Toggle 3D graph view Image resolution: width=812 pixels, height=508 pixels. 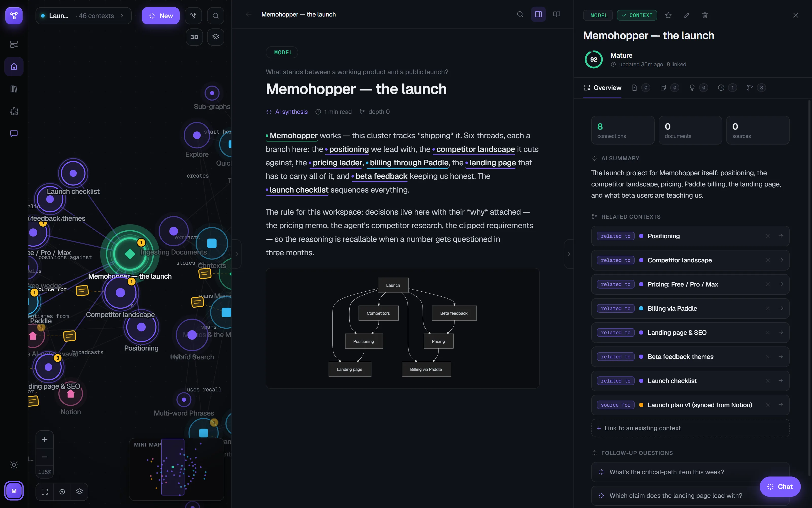pos(194,37)
